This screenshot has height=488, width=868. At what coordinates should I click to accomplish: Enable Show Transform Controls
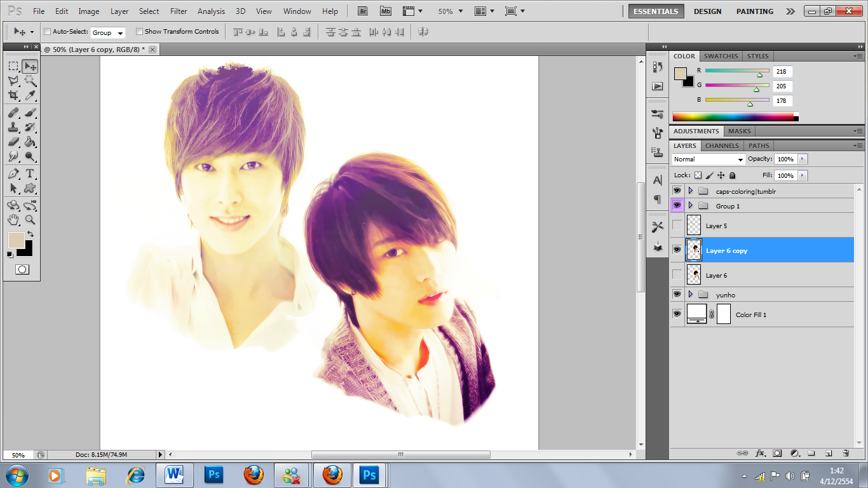(x=139, y=32)
